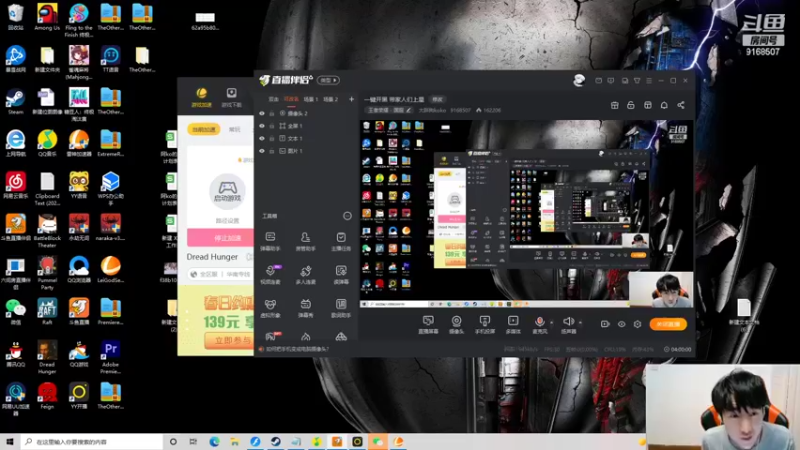Viewport: 800px width, 450px height.
Task: Click the mode pill button beside the app logo
Action: tap(328, 80)
